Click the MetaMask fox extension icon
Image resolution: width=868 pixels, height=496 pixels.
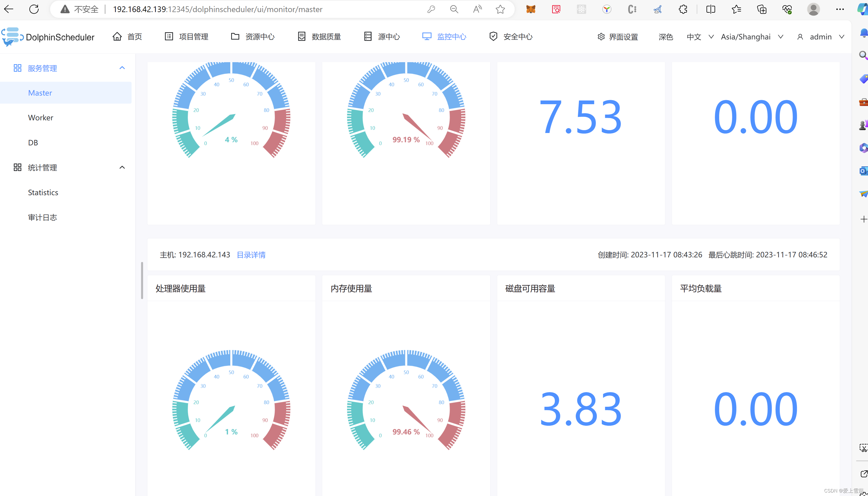(531, 9)
